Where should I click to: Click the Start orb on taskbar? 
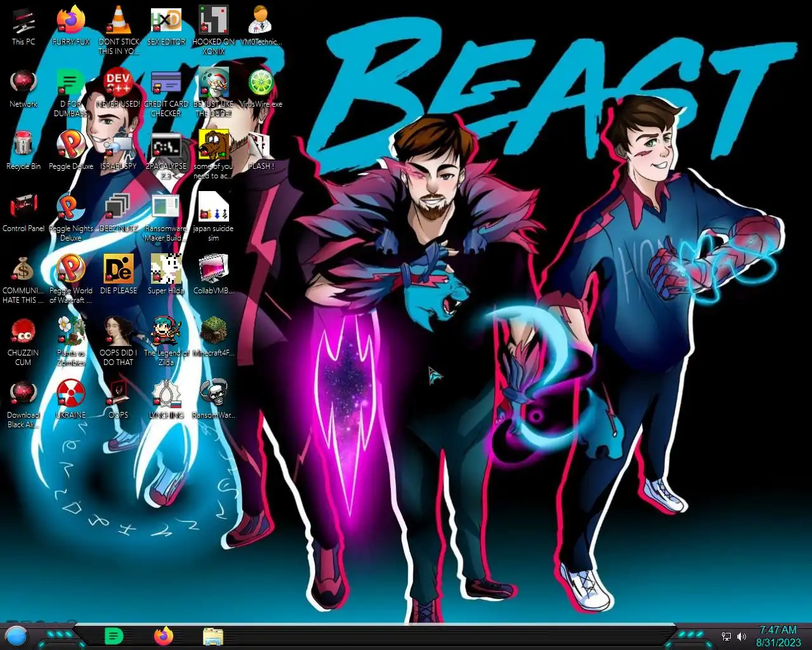point(16,635)
